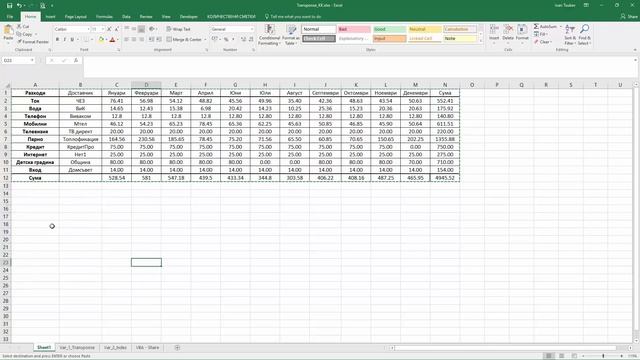This screenshot has width=640, height=360.
Task: Open the Var_1_Transpose sheet tab
Action: 77,348
